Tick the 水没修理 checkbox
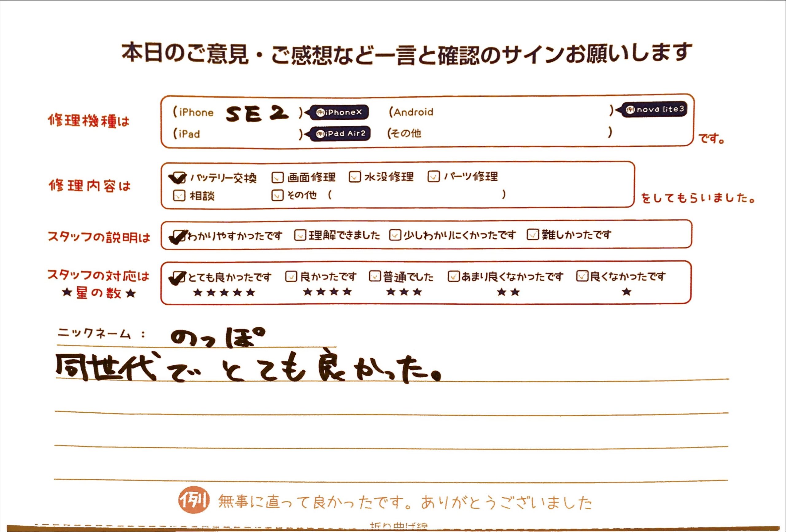 coord(354,177)
